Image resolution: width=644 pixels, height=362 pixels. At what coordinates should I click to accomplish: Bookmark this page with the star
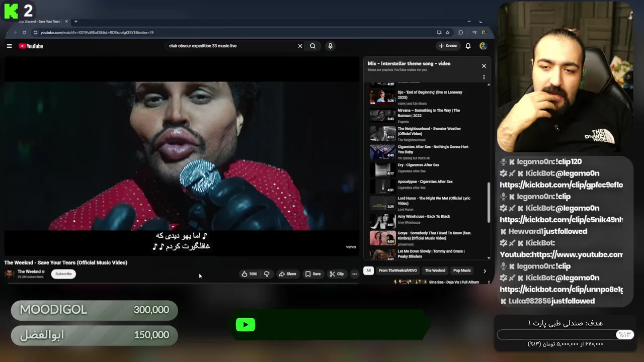pos(447,33)
